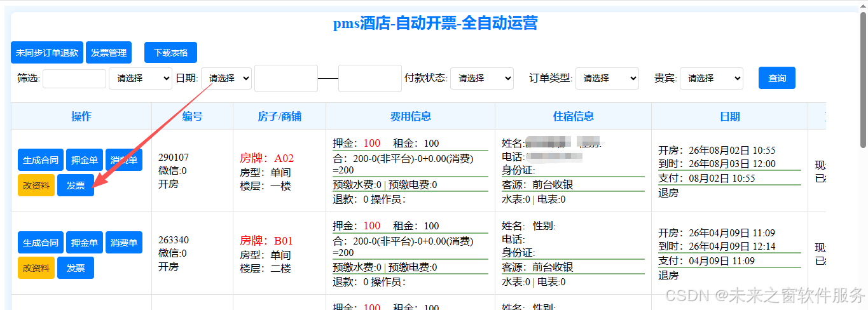This screenshot has width=868, height=310.
Task: Click 消费单 for order 263340
Action: 124,243
